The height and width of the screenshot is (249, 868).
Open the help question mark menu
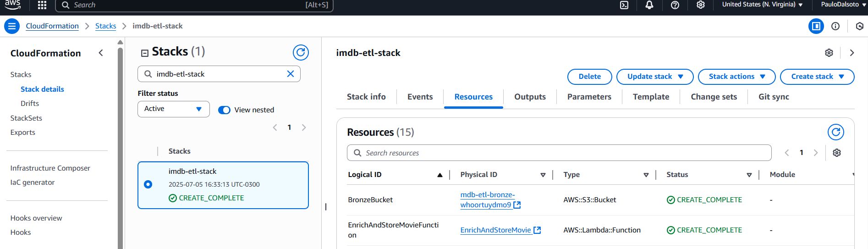click(675, 5)
